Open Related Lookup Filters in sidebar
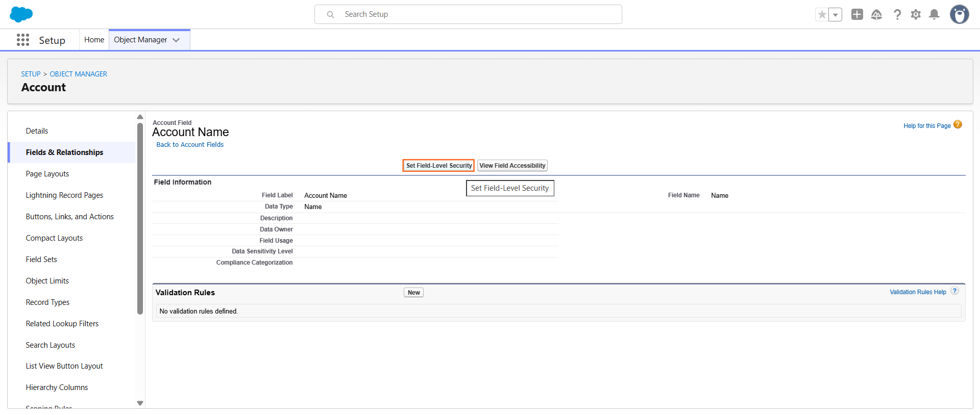Viewport: 980px width, 415px height. click(72, 324)
